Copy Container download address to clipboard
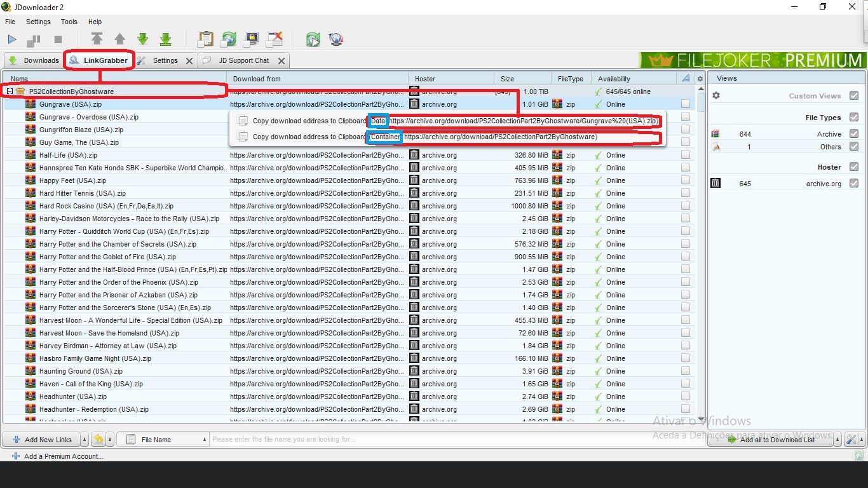868x488 pixels. coord(447,137)
